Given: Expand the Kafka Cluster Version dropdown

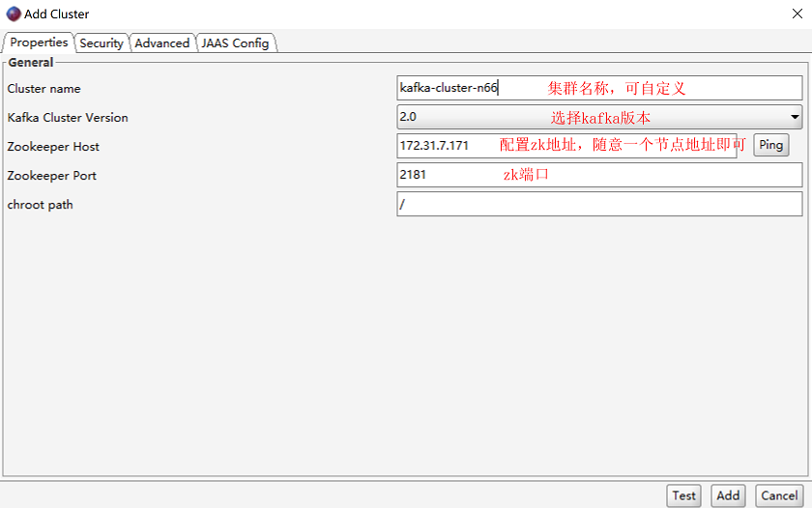Looking at the screenshot, I should pyautogui.click(x=599, y=117).
